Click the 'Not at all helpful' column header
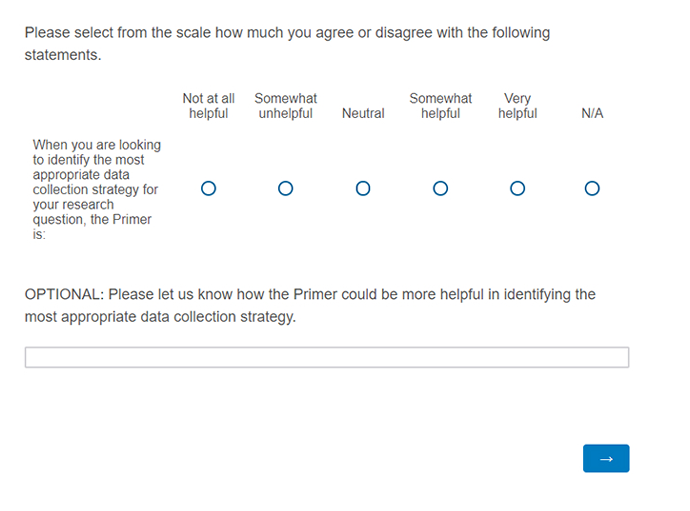This screenshot has width=690, height=511. (x=208, y=106)
